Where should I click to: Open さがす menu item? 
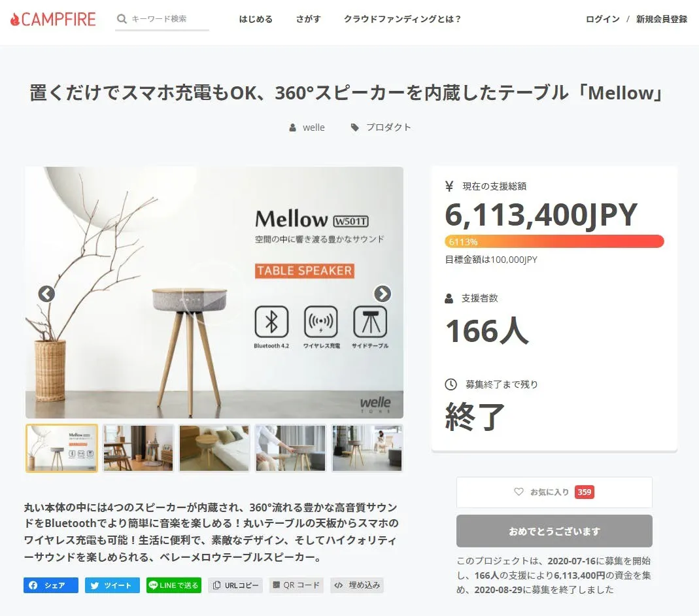pyautogui.click(x=308, y=19)
